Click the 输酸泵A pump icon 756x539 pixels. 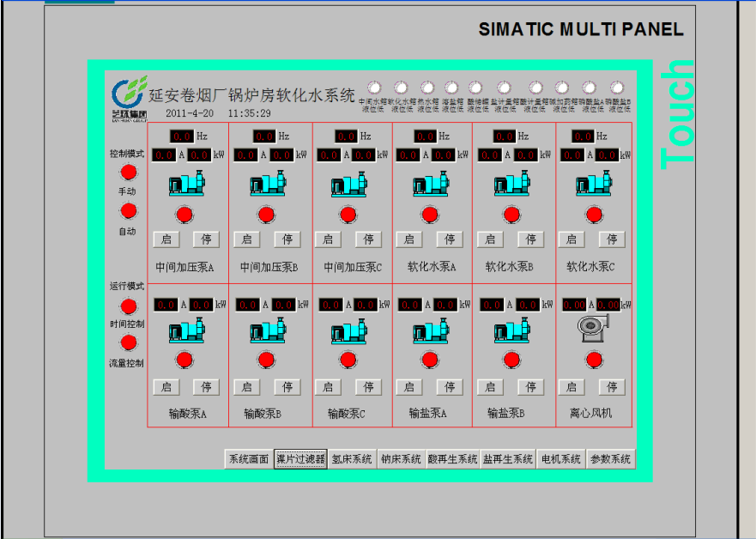coord(185,330)
